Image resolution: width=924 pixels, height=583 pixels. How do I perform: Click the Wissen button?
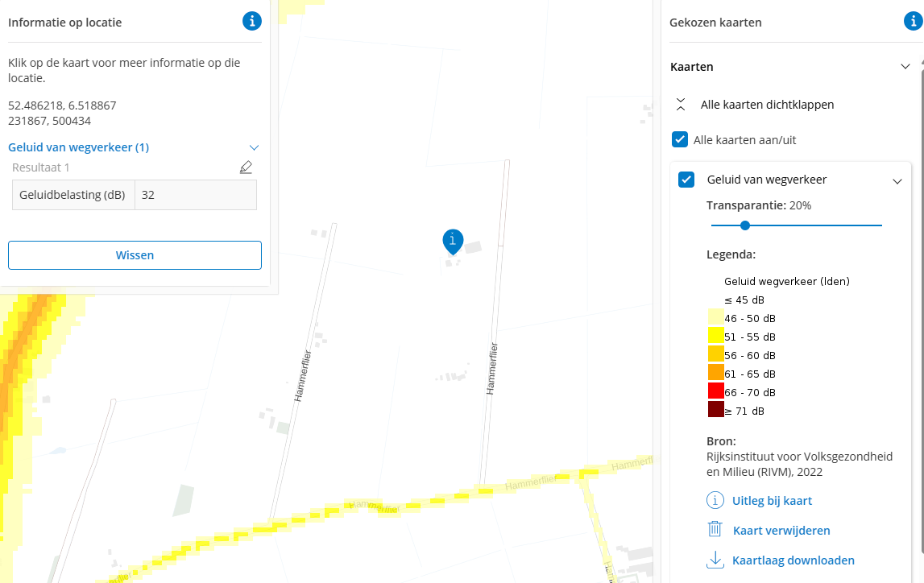[135, 255]
